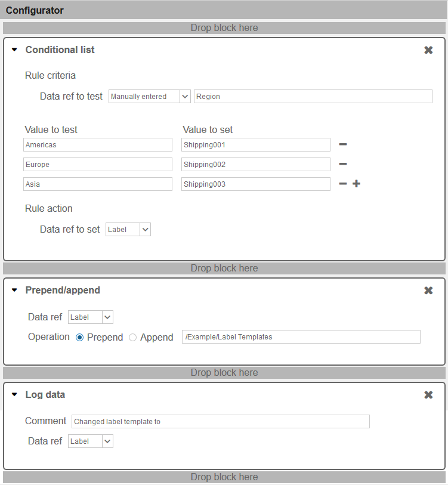This screenshot has height=485, width=448.
Task: Collapse the Prepend/append block
Action: click(15, 291)
